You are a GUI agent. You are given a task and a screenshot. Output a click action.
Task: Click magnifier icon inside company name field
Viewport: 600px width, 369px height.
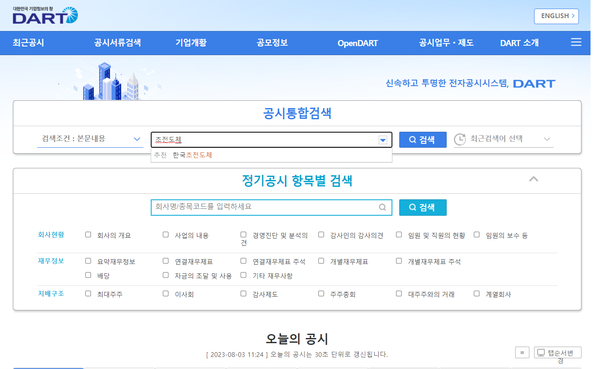pyautogui.click(x=382, y=207)
